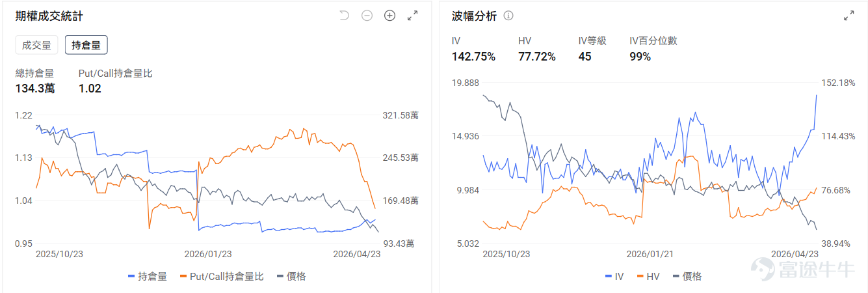868x293 pixels.
Task: Toggle the Put/Call持倉量比 legend series
Action: 221,276
